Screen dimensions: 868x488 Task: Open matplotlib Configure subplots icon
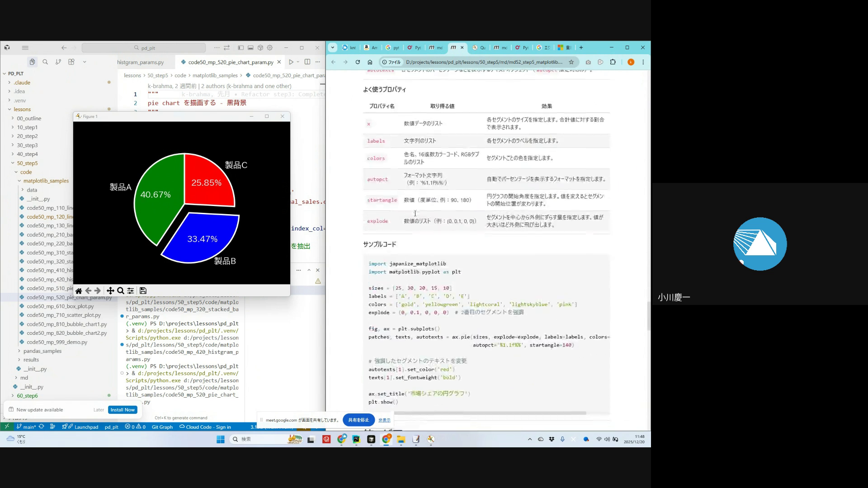tap(131, 291)
